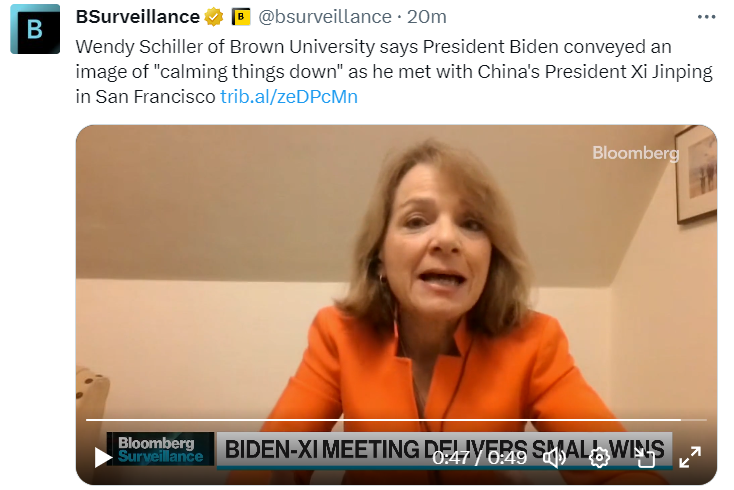Viewport: 734px width, 490px height.
Task: Mute the video volume speaker icon
Action: coord(555,457)
